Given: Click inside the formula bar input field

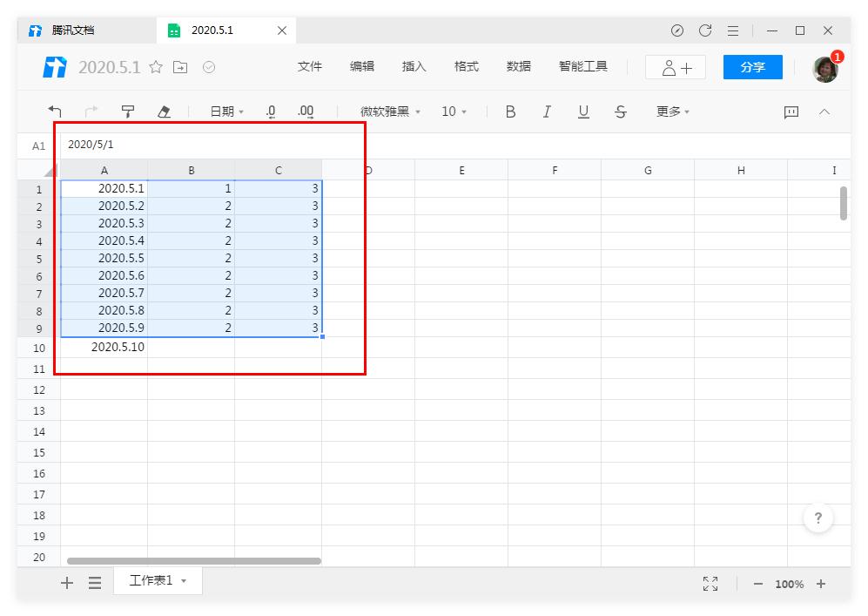Looking at the screenshot, I should pos(209,146).
